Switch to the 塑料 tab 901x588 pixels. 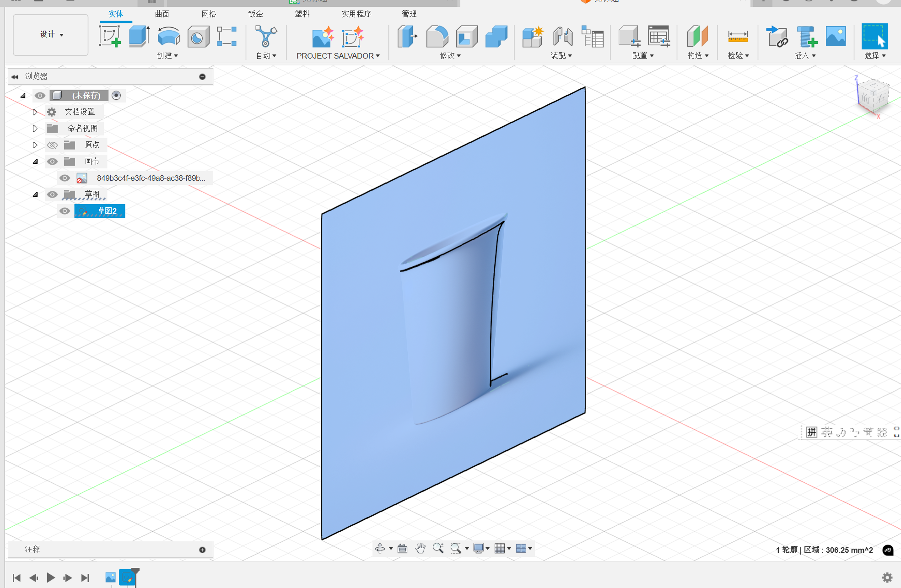[302, 14]
